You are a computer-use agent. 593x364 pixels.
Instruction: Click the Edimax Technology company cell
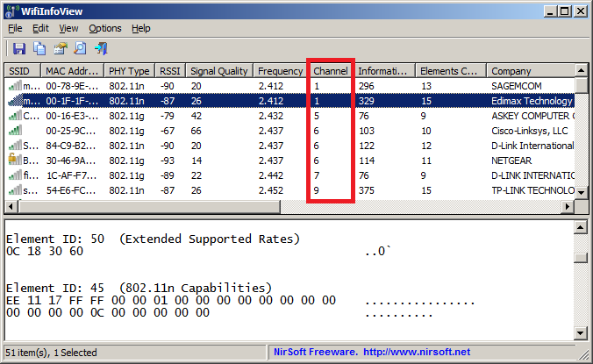coord(532,101)
